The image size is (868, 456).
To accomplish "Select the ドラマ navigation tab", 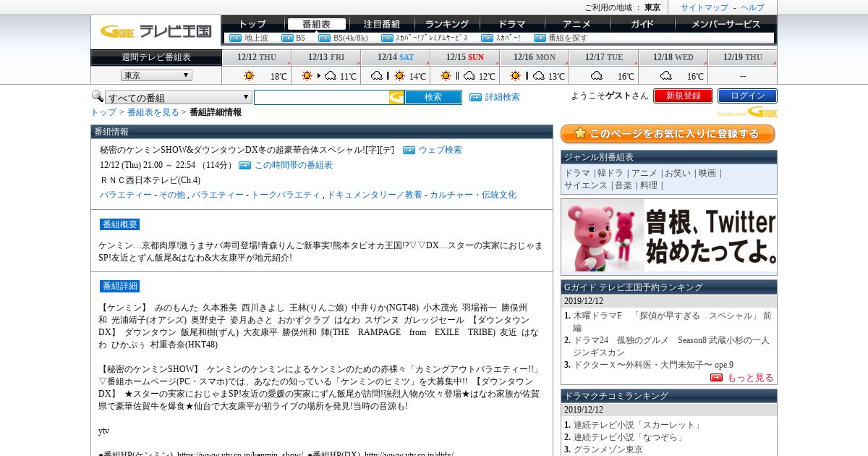I will click(511, 24).
